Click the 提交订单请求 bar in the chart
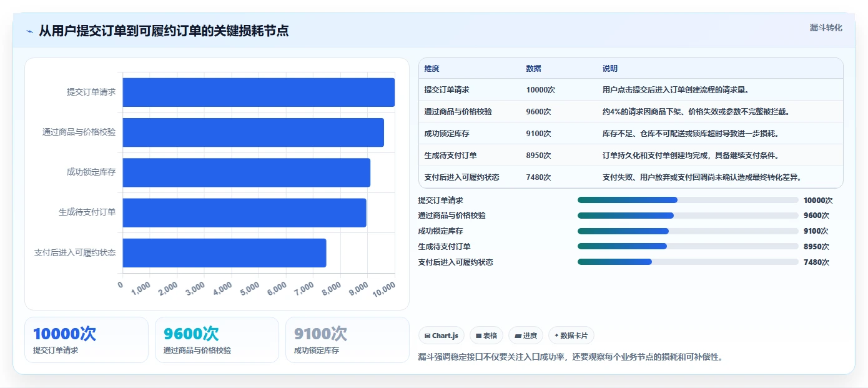The image size is (868, 388). (x=259, y=92)
